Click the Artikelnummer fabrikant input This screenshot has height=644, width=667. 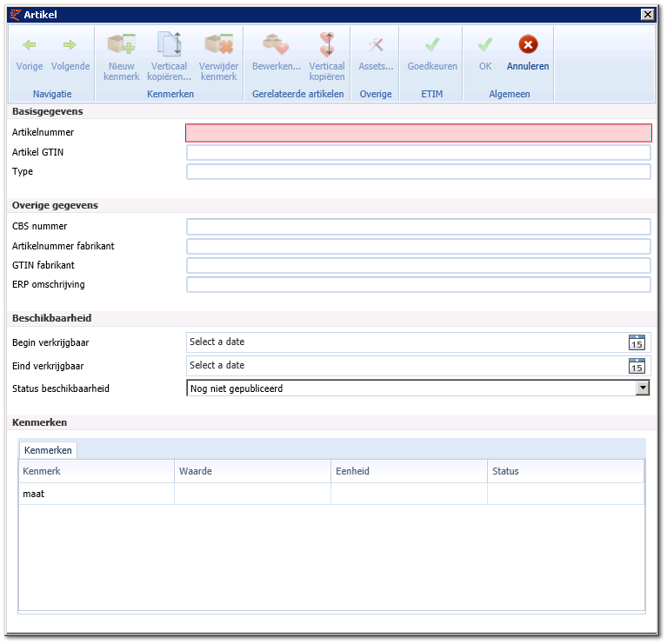pyautogui.click(x=418, y=246)
